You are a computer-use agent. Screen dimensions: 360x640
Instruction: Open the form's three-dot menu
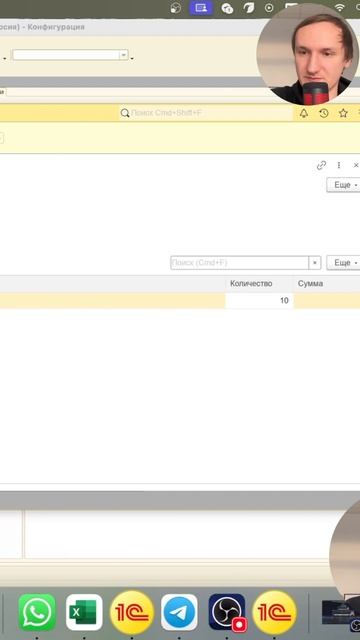click(338, 165)
